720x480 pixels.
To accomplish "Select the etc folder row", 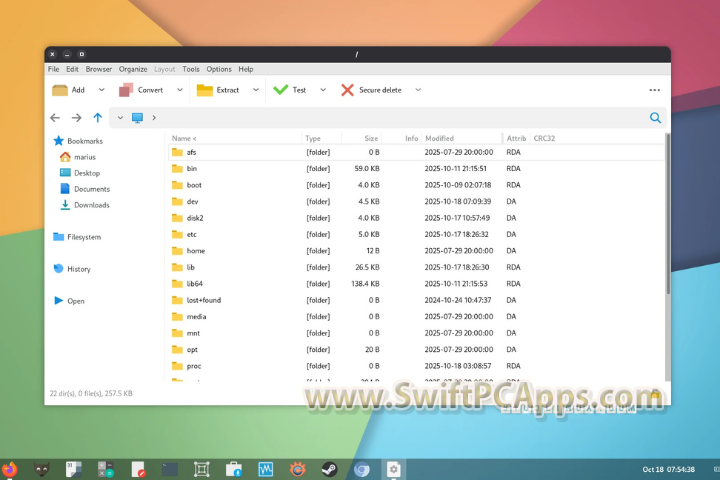I will (x=416, y=234).
